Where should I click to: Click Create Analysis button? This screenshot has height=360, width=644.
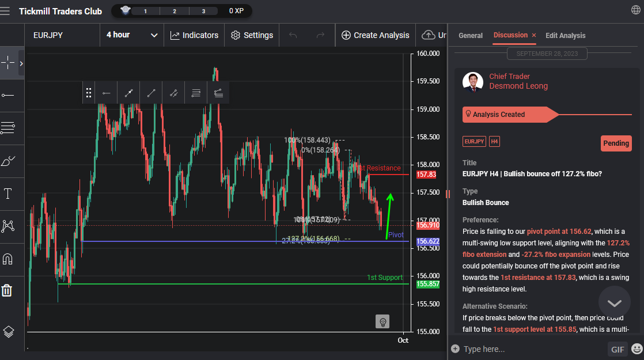[x=376, y=35]
